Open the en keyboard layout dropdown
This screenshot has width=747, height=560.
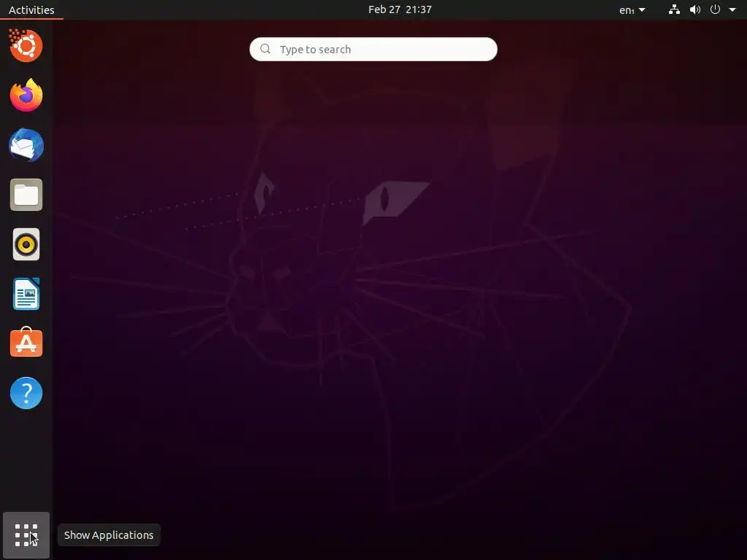(x=632, y=9)
